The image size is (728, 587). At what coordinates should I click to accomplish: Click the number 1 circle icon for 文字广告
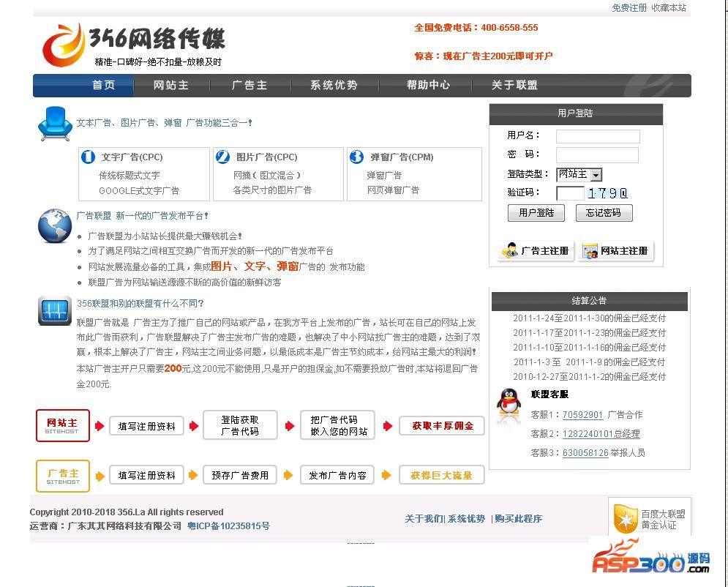[x=88, y=157]
